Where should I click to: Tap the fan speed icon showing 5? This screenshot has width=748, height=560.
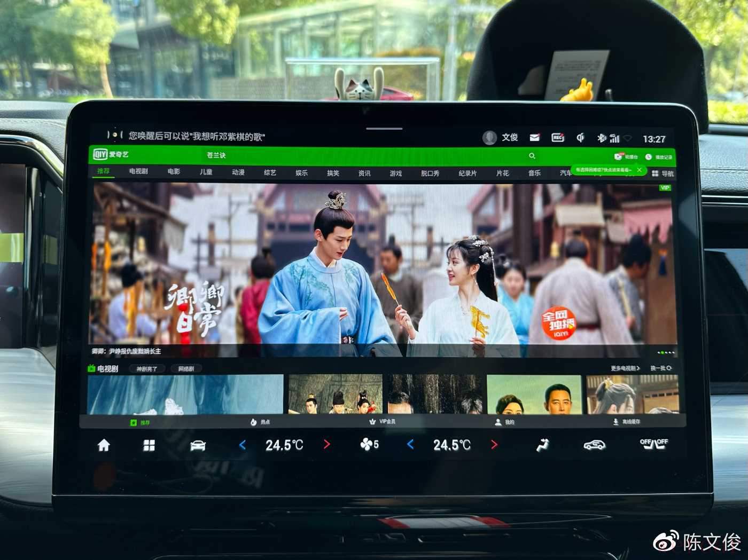[x=369, y=444]
